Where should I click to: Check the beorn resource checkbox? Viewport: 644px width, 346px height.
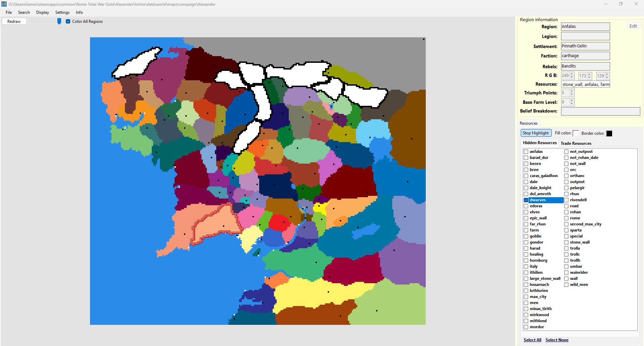click(526, 164)
